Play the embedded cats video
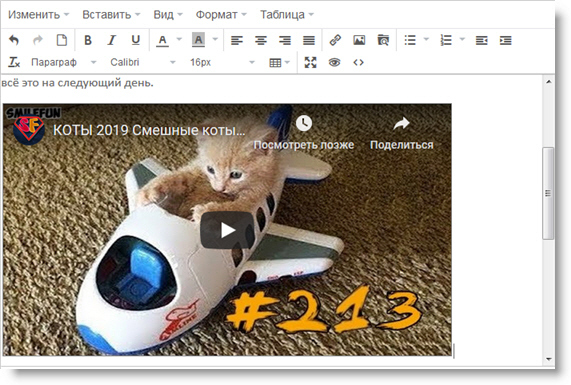Viewport: 571px width, 385px height. 227,230
